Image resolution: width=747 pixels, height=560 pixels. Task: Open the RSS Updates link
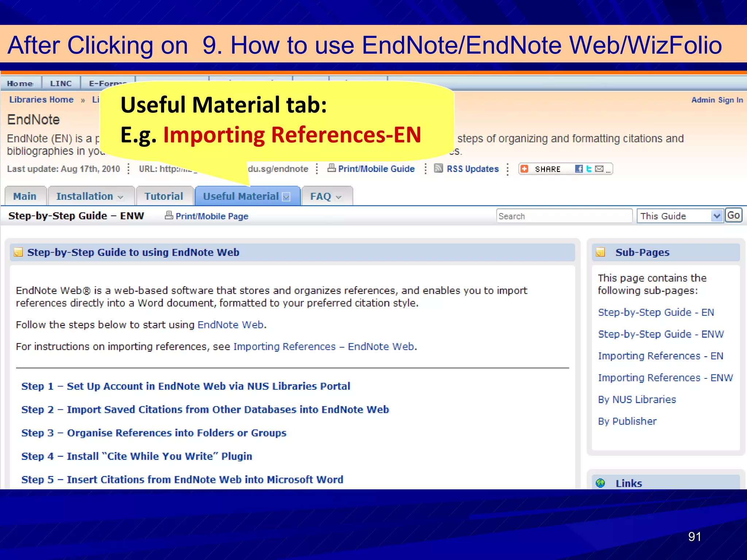click(x=473, y=169)
